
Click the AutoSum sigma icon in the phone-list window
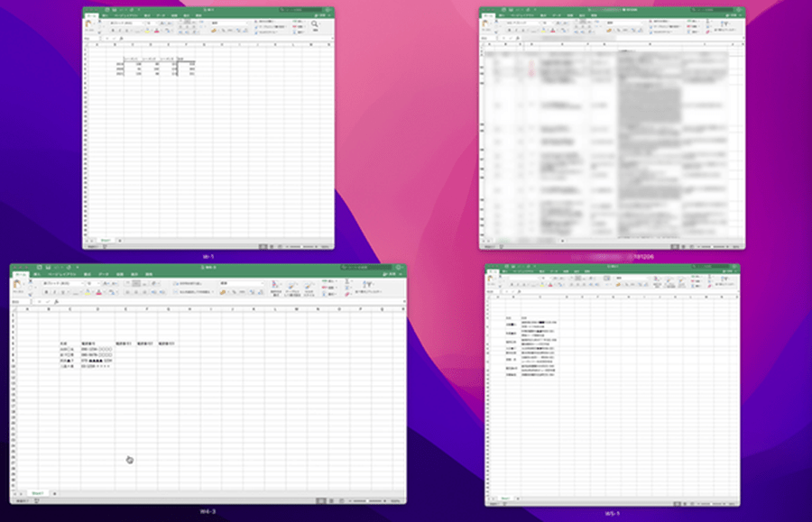[x=347, y=280]
